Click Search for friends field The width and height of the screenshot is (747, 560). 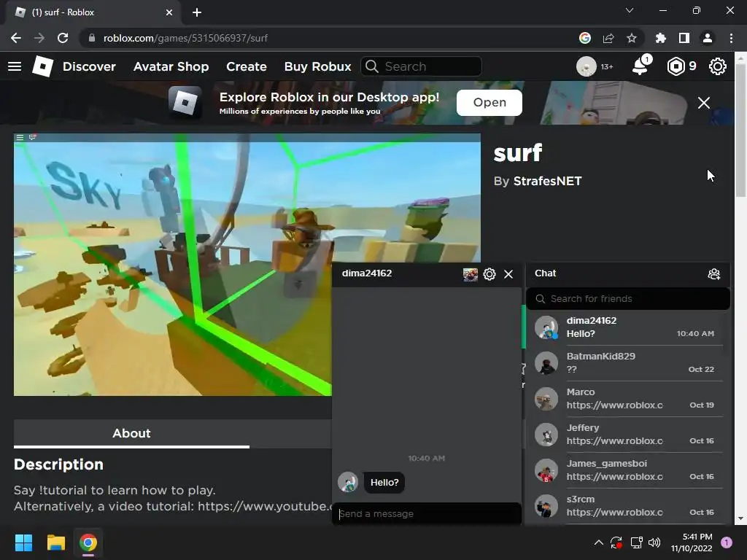tap(628, 298)
